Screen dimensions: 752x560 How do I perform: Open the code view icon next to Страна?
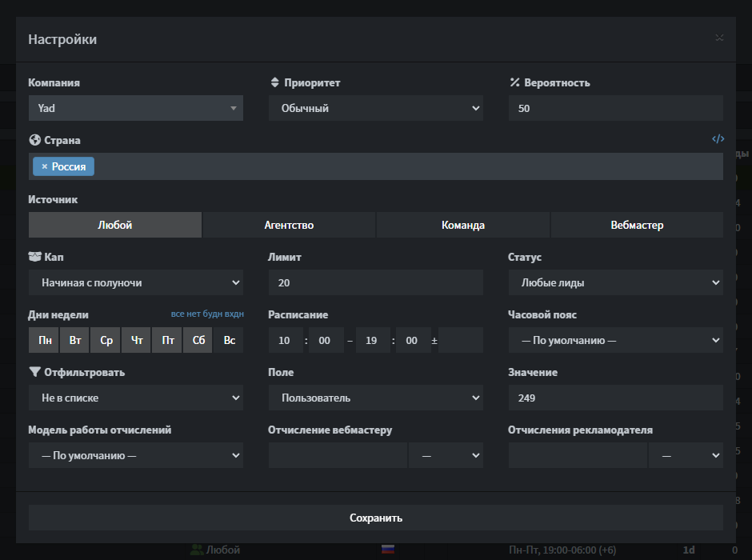[718, 139]
